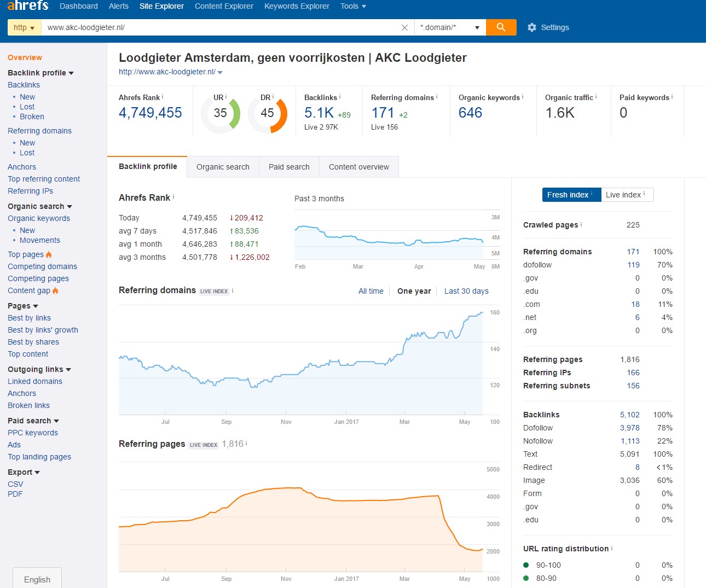The image size is (706, 588).
Task: Open the *.domain/* mode dropdown
Action: (449, 27)
